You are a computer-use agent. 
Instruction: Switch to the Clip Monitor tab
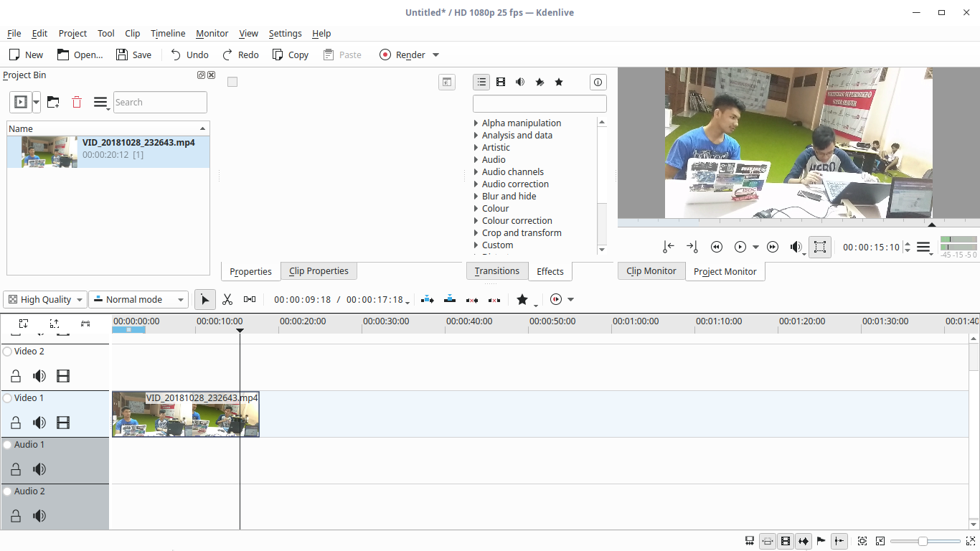pyautogui.click(x=651, y=271)
